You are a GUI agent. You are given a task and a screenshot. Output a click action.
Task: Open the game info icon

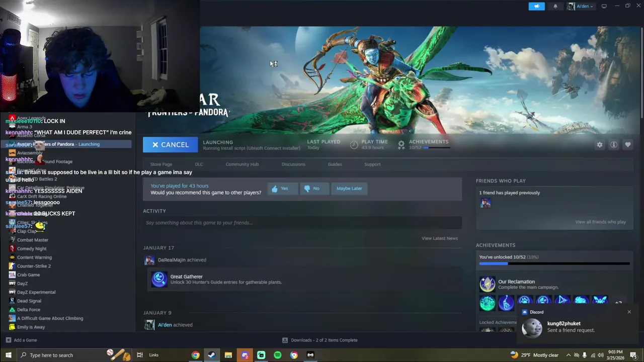614,145
